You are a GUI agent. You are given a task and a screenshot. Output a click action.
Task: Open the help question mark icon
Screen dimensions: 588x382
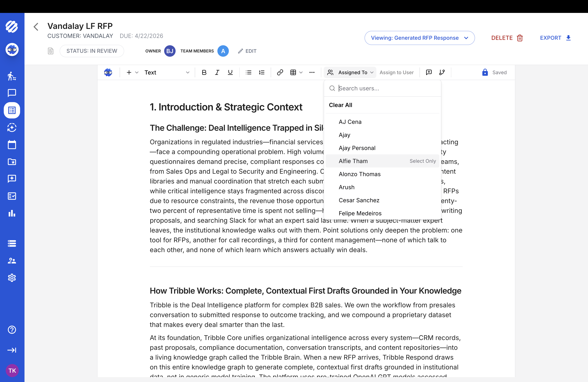(x=12, y=330)
